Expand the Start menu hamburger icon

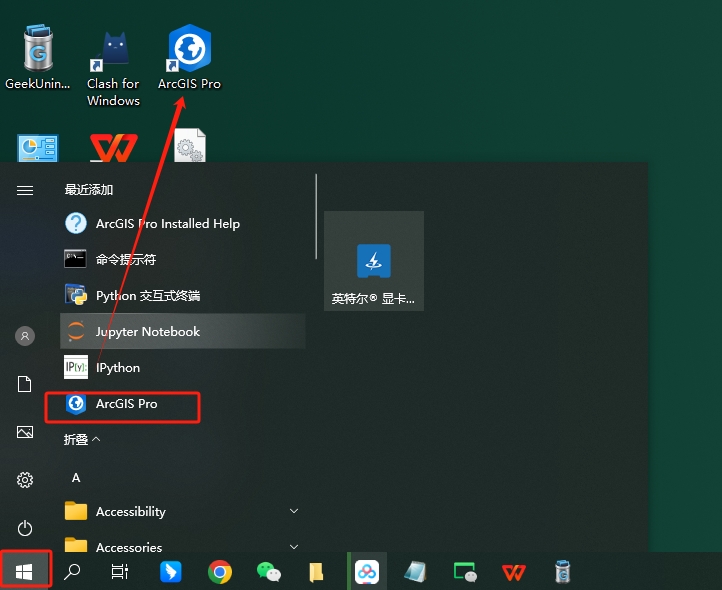tap(25, 190)
